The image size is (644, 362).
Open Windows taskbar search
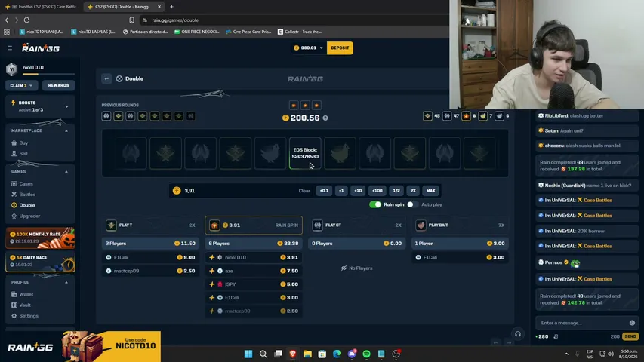[263, 354]
